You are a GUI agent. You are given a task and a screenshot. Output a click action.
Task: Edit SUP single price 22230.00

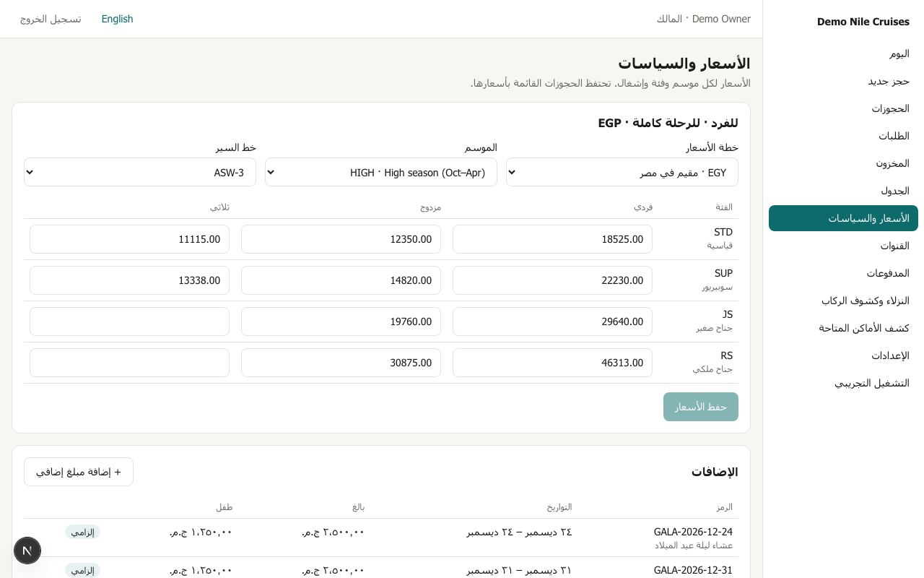pos(552,280)
